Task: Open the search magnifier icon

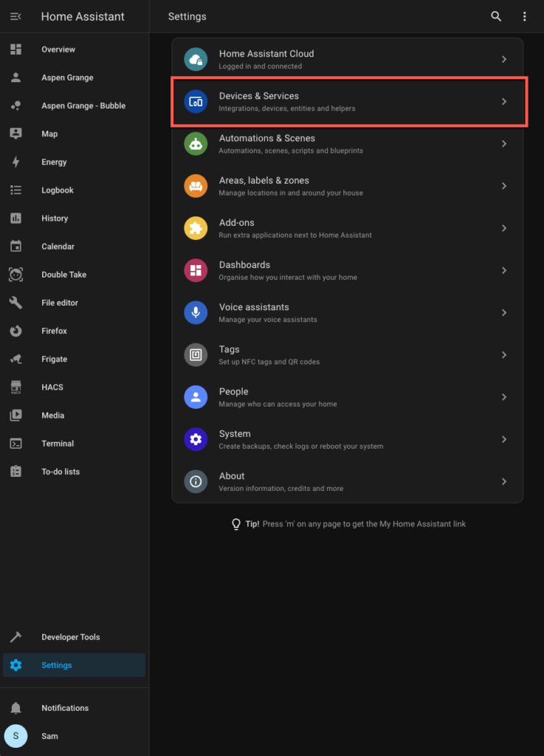Action: pos(496,16)
